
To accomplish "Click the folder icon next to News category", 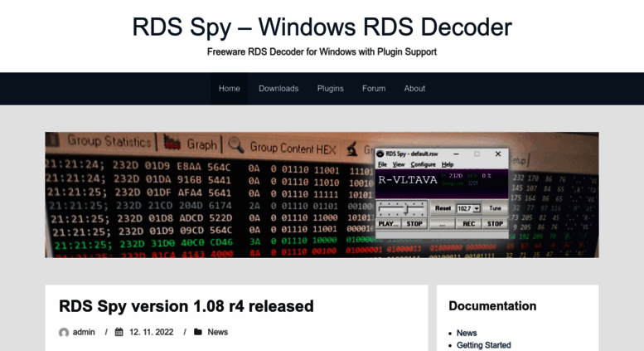I will click(198, 332).
